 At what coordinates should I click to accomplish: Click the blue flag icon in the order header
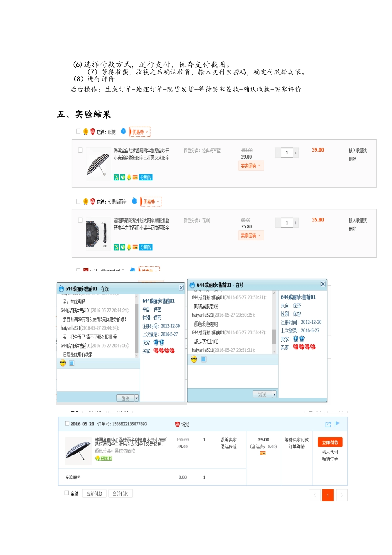[337, 424]
